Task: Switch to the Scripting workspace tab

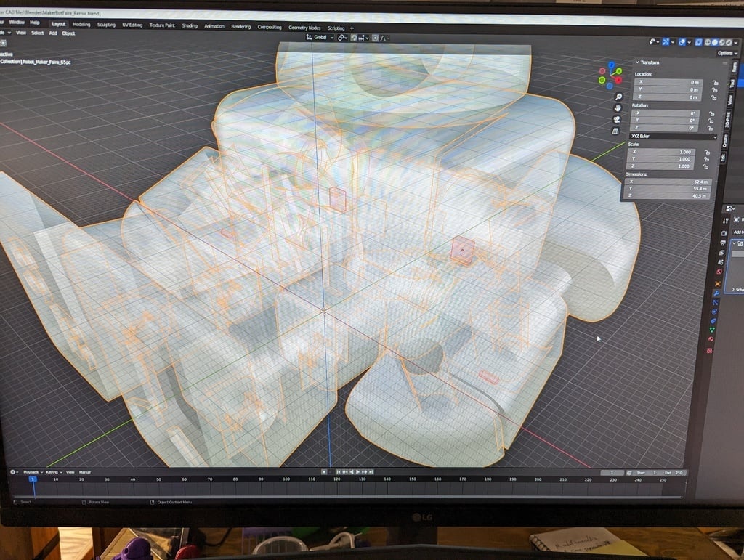Action: click(x=336, y=28)
